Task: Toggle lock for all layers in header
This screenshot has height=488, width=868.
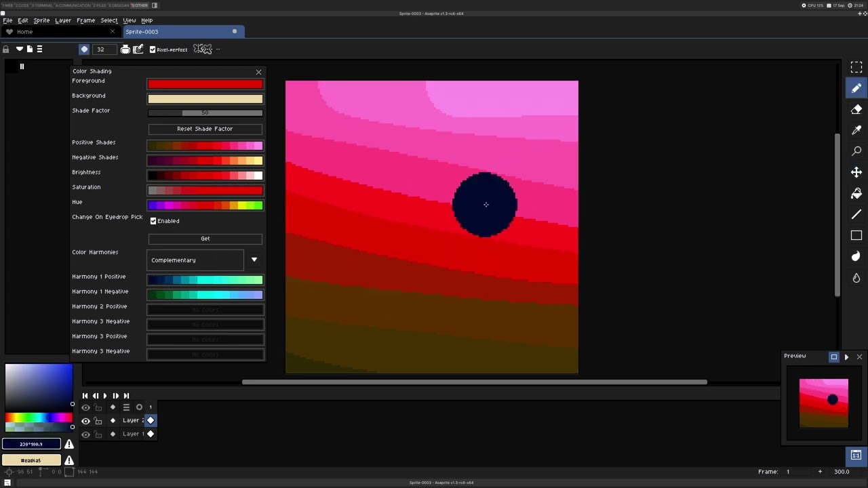Action: point(98,407)
